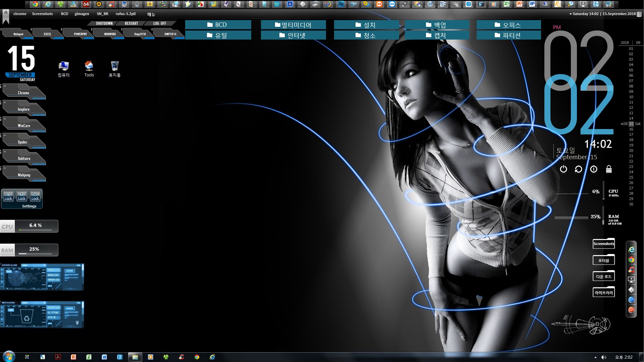Image resolution: width=644 pixels, height=362 pixels.
Task: Launch Excel icon in the top launcher bar
Action: point(507,4)
